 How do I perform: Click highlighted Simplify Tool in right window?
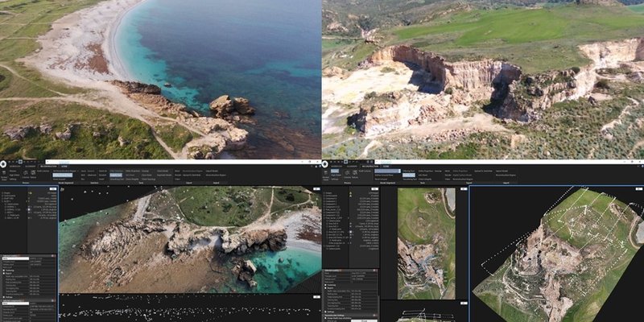409,175
